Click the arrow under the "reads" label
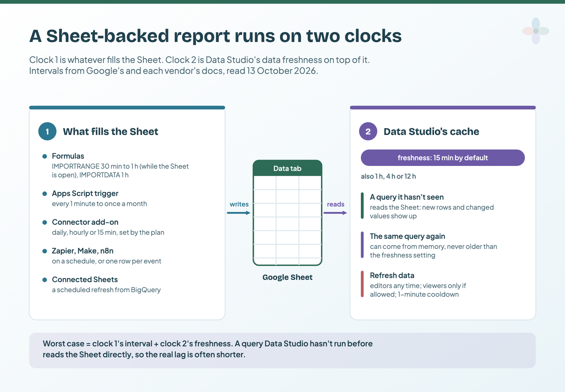This screenshot has width=565, height=392. coord(335,213)
